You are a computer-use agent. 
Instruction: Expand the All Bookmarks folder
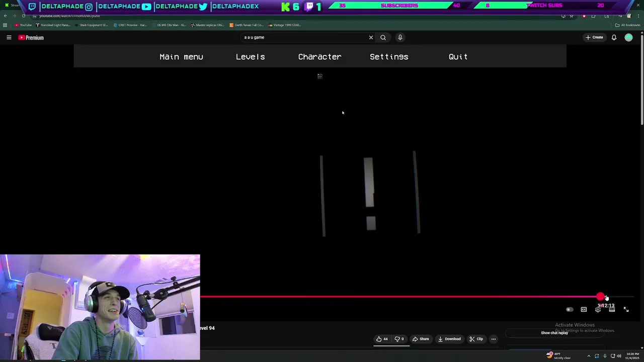click(627, 25)
